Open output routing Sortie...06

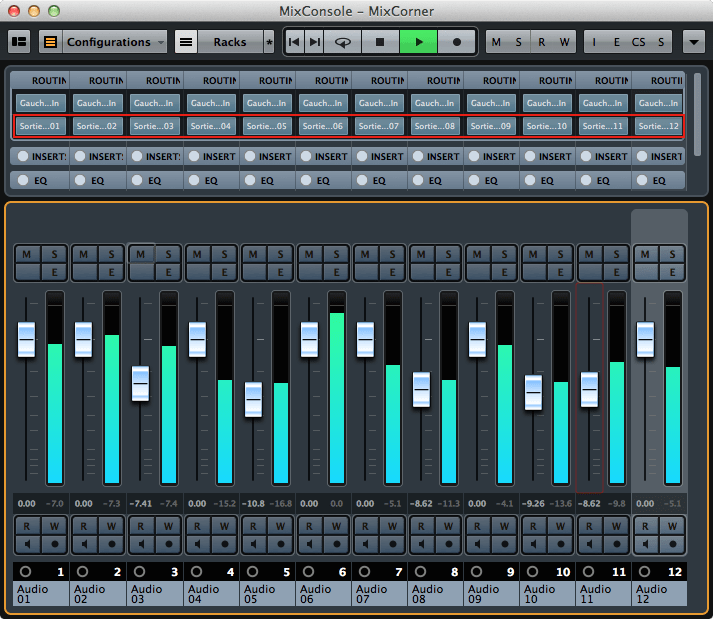click(323, 126)
